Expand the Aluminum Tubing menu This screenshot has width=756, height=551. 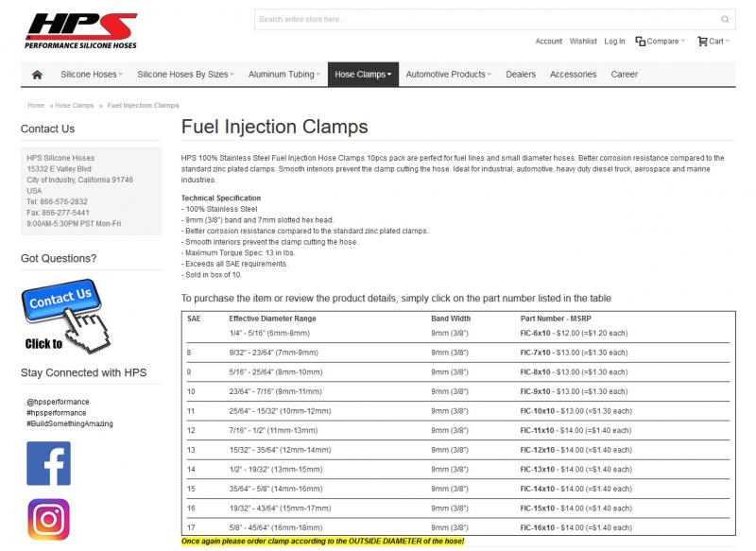[284, 75]
